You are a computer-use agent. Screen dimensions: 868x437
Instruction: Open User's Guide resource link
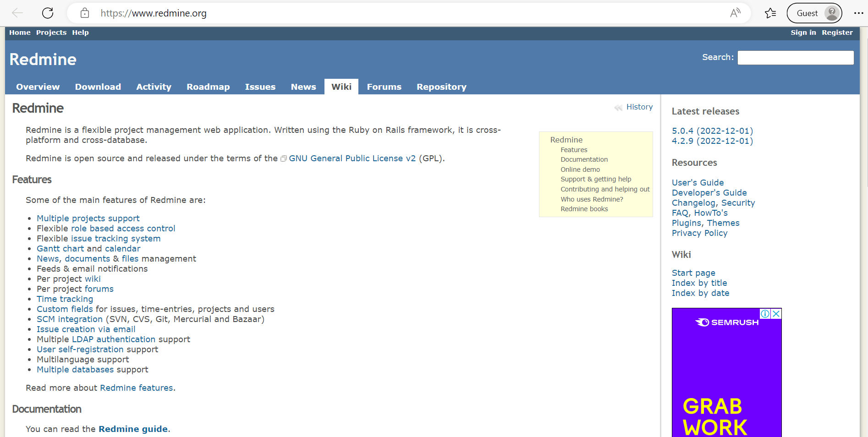click(698, 183)
